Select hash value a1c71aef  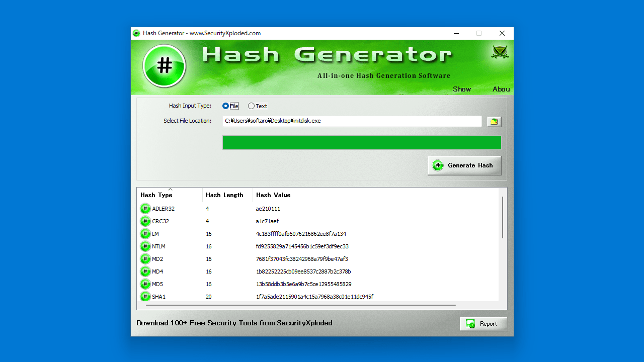pos(267,221)
